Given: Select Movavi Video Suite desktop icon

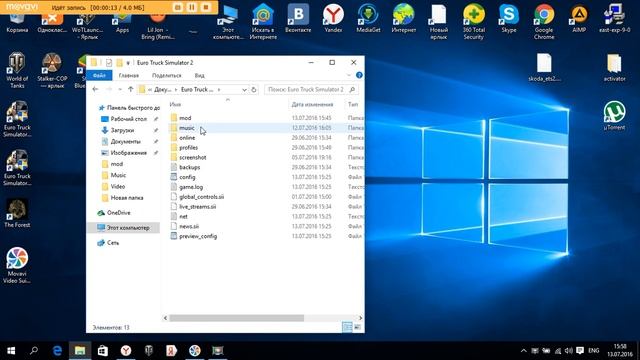Looking at the screenshot, I should tap(17, 265).
